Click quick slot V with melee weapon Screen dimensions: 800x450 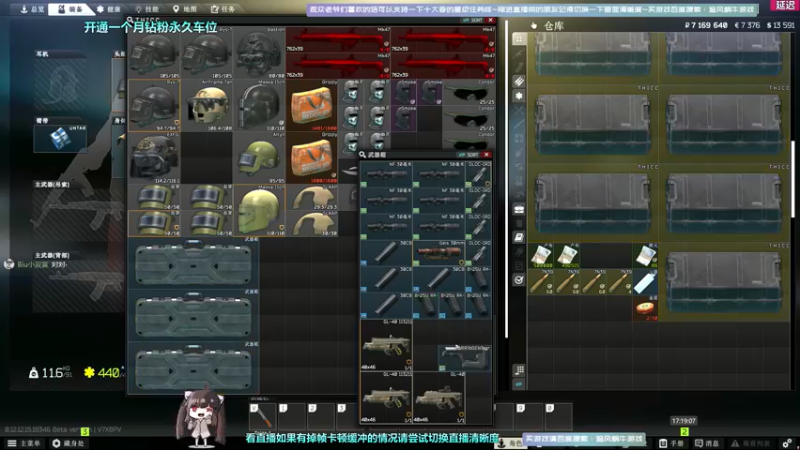point(262,416)
